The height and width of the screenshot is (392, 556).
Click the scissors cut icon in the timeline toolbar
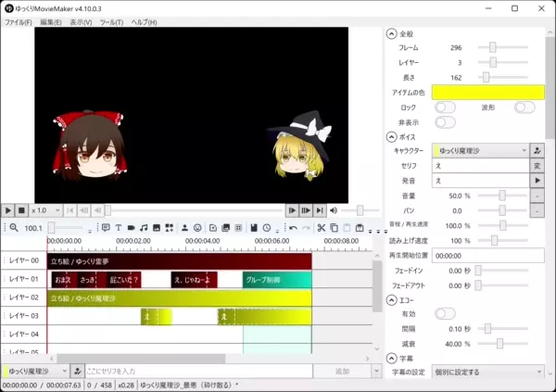tap(322, 227)
